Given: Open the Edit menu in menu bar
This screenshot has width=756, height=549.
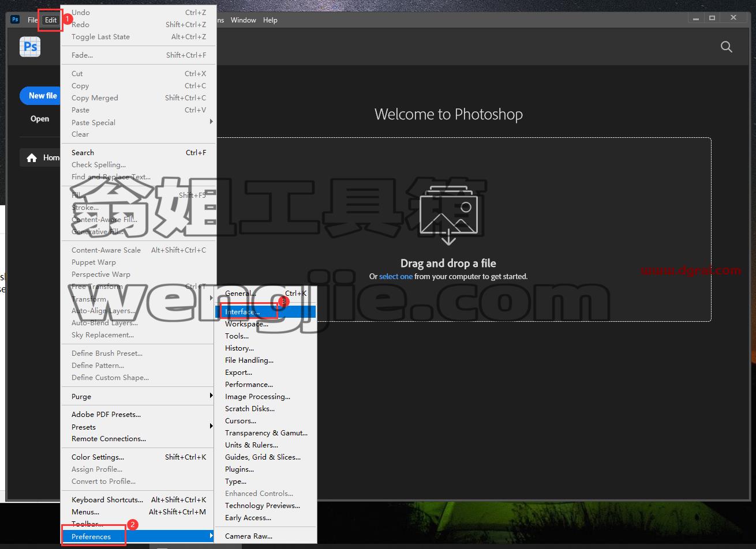Looking at the screenshot, I should [x=51, y=20].
